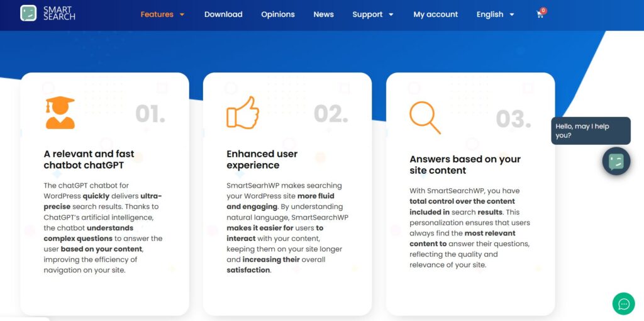
Task: Select the "Enhanced user experience" heading
Action: (262, 159)
